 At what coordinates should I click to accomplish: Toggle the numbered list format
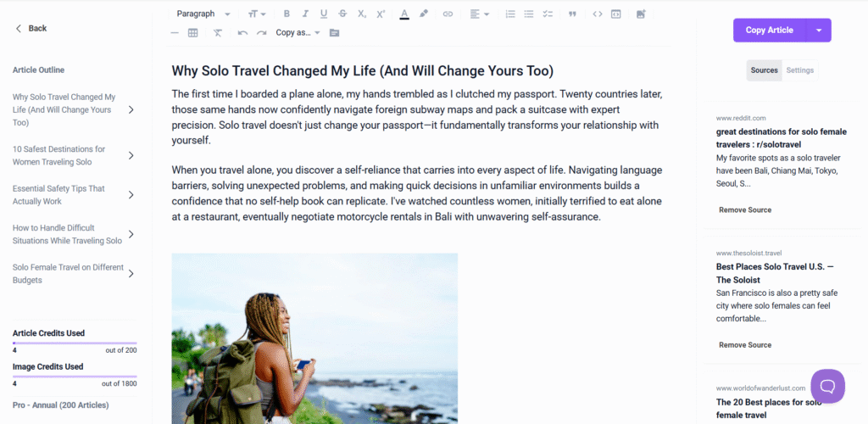510,14
